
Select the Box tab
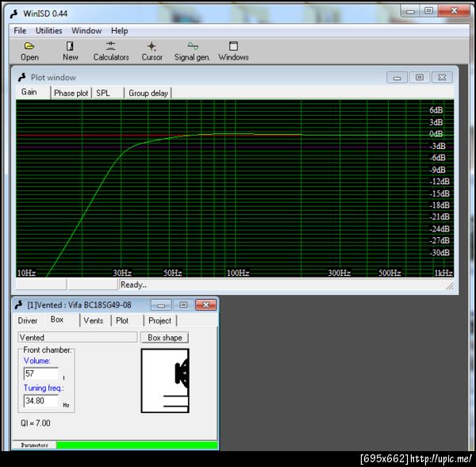coord(63,320)
